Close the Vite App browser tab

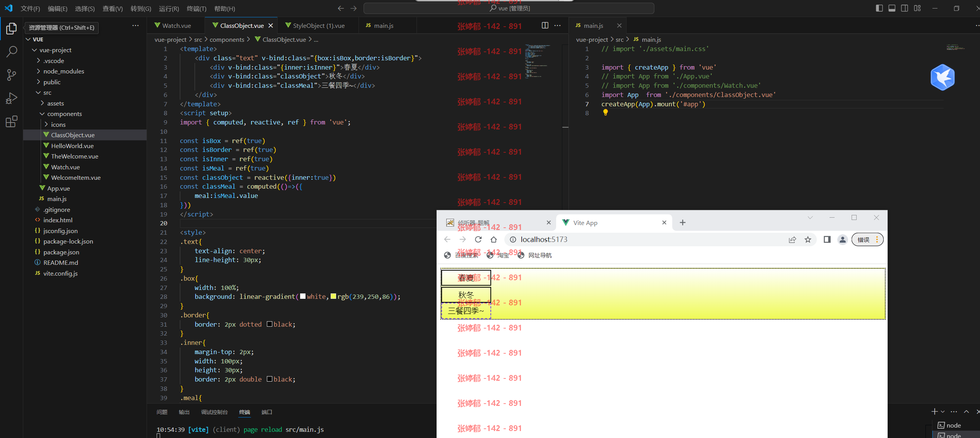pyautogui.click(x=664, y=222)
